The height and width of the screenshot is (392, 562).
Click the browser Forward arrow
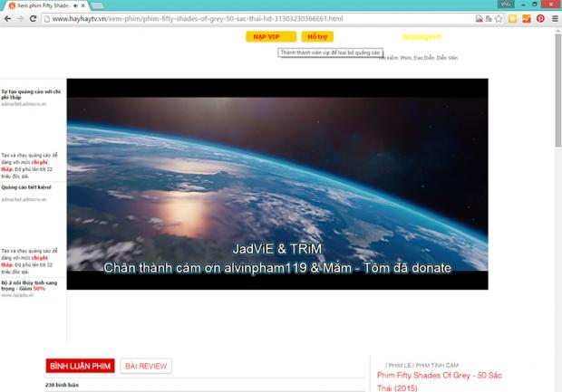23,18
